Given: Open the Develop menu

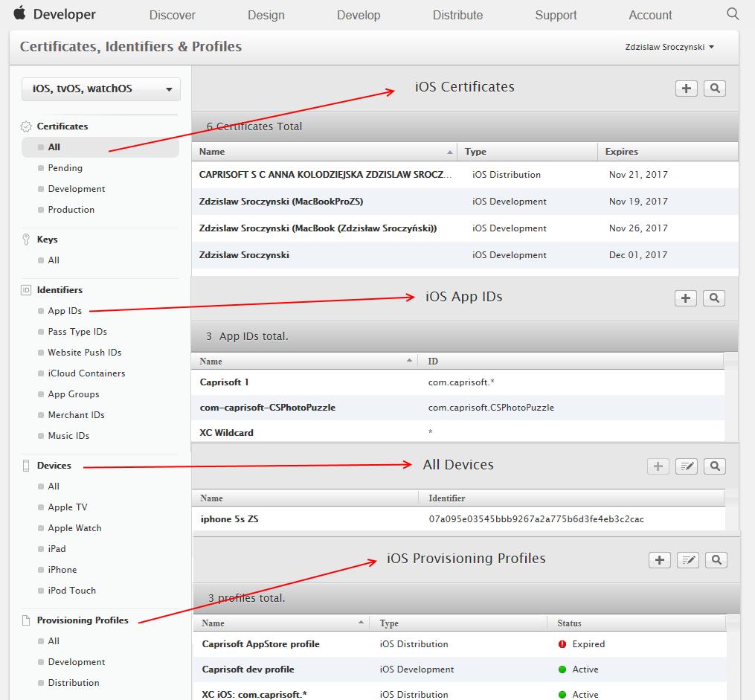Looking at the screenshot, I should [359, 16].
